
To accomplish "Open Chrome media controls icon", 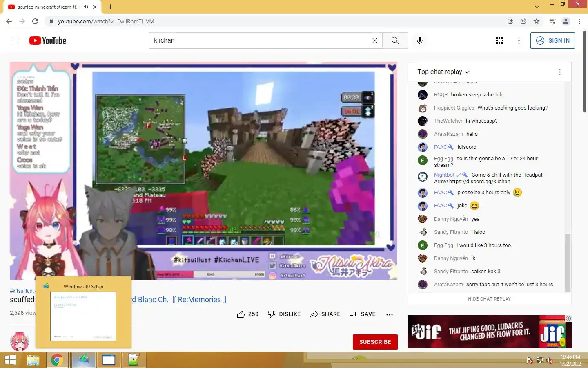I will [552, 21].
